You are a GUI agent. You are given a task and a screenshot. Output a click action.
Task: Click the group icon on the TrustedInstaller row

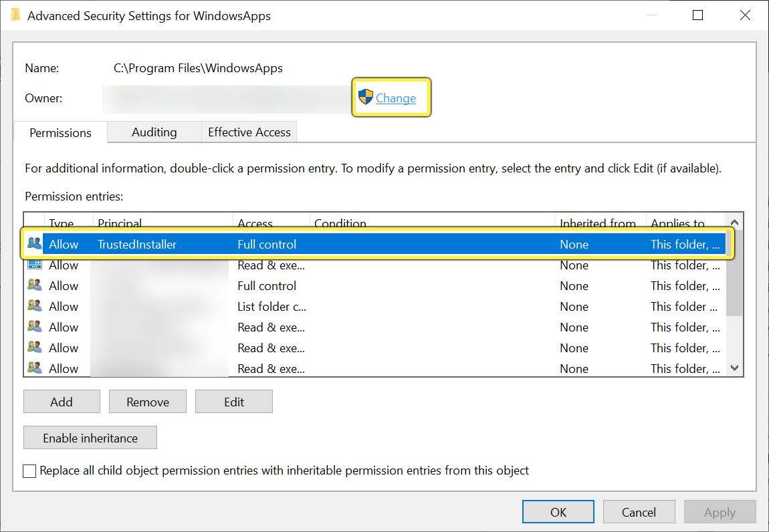coord(35,243)
